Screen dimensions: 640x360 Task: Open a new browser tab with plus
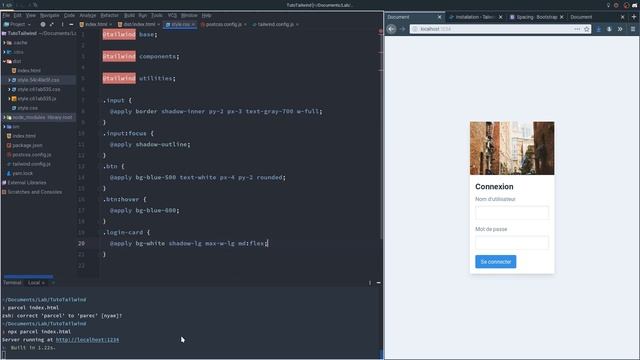(633, 17)
